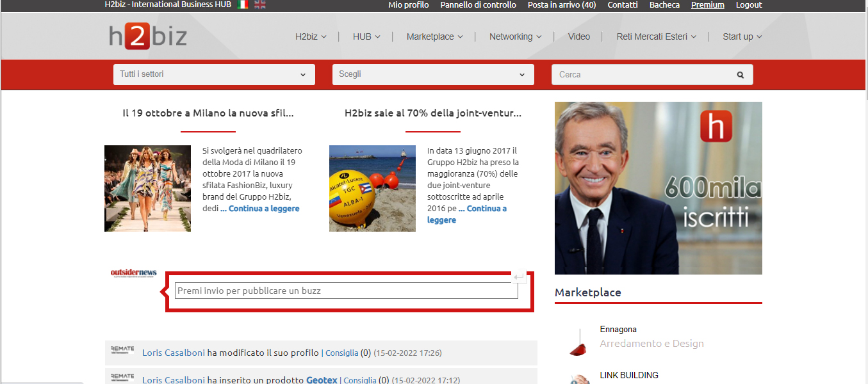The width and height of the screenshot is (868, 384).
Task: Switch site language with the Italian flag icon
Action: (x=242, y=4)
